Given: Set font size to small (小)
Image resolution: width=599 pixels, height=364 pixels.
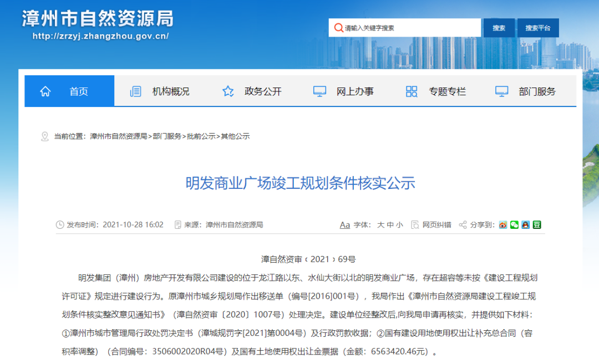Looking at the screenshot, I should pyautogui.click(x=400, y=225).
